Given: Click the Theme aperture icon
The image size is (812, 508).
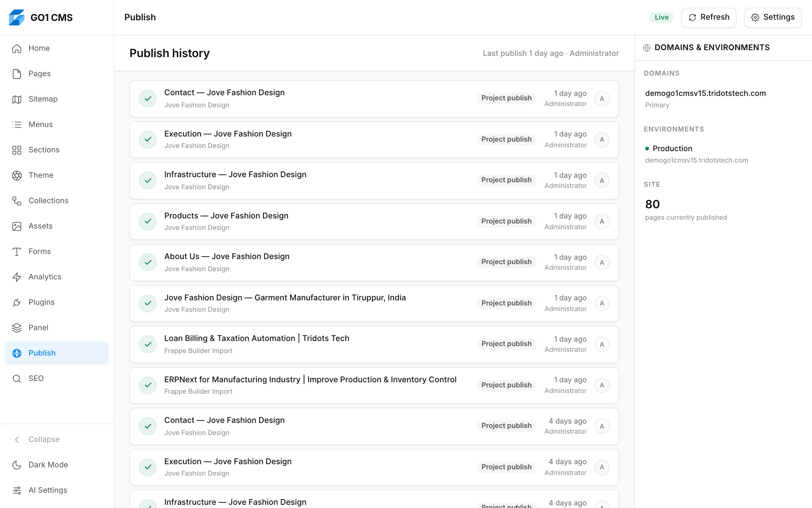Looking at the screenshot, I should pos(17,175).
